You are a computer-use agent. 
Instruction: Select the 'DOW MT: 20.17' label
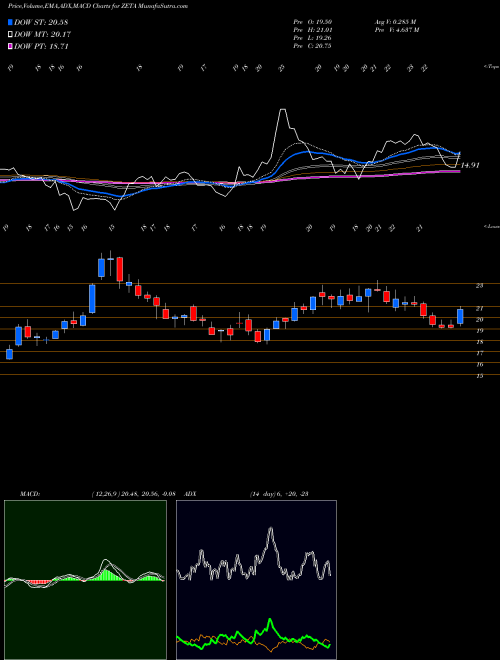point(42,35)
